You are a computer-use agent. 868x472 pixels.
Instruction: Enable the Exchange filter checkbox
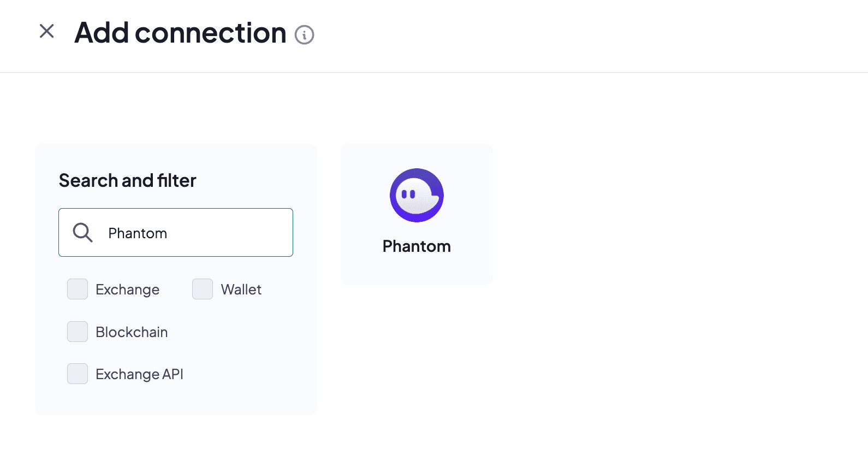77,289
